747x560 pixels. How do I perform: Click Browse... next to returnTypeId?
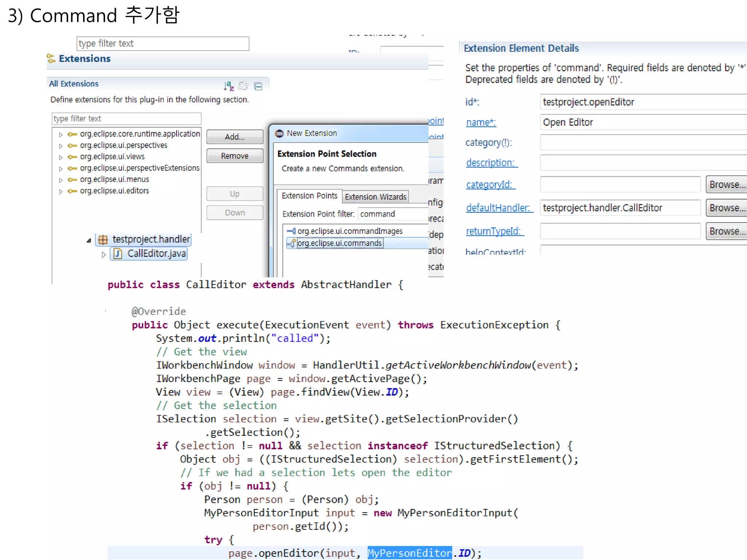pyautogui.click(x=727, y=231)
